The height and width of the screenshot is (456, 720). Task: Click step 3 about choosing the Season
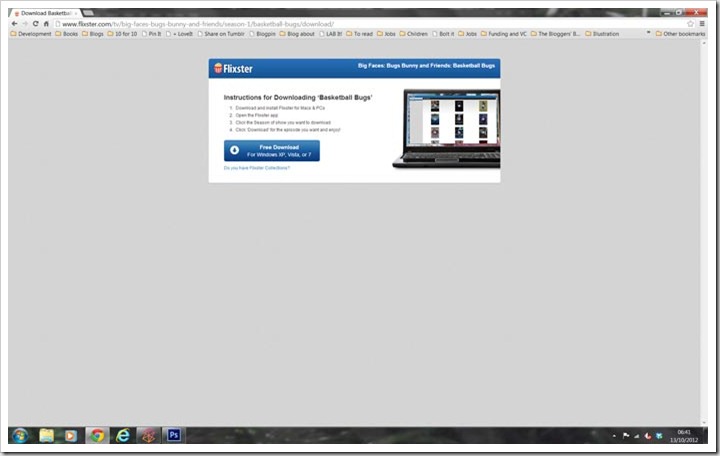pyautogui.click(x=282, y=123)
